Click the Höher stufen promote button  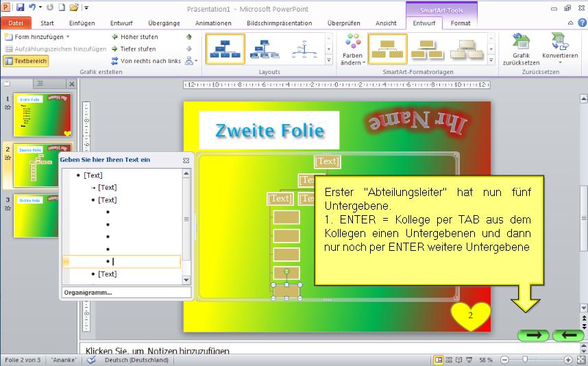click(x=134, y=37)
